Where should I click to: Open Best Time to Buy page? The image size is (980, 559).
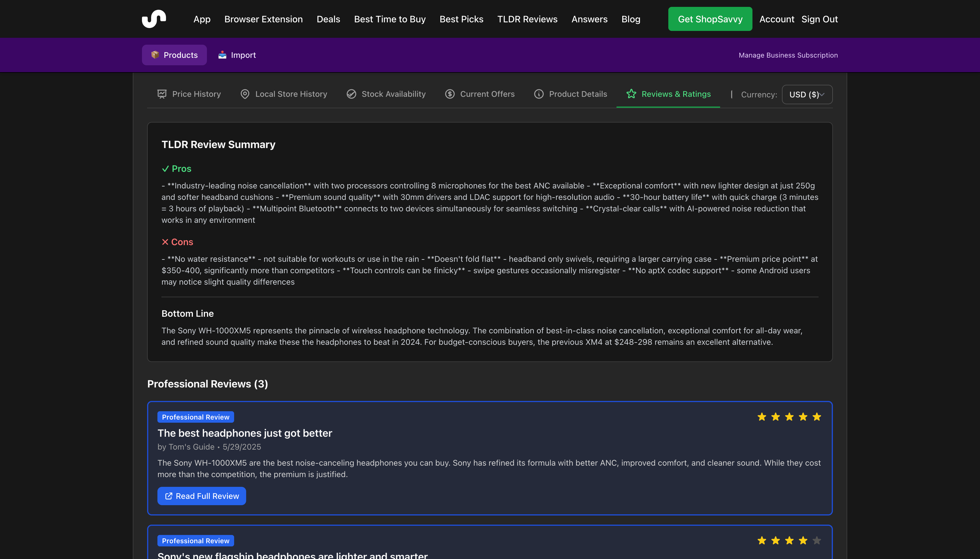point(390,19)
